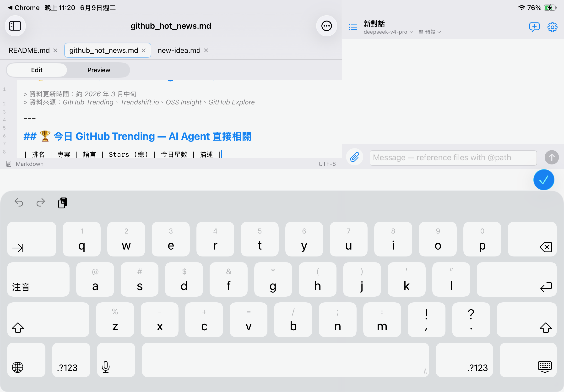Tap the g key

click(273, 279)
